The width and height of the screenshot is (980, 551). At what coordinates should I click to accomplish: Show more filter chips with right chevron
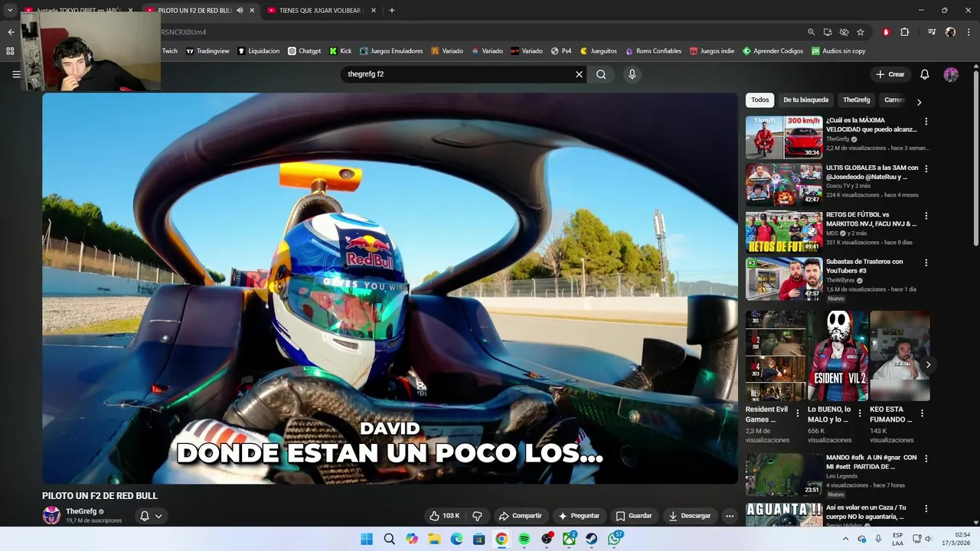[x=919, y=102]
